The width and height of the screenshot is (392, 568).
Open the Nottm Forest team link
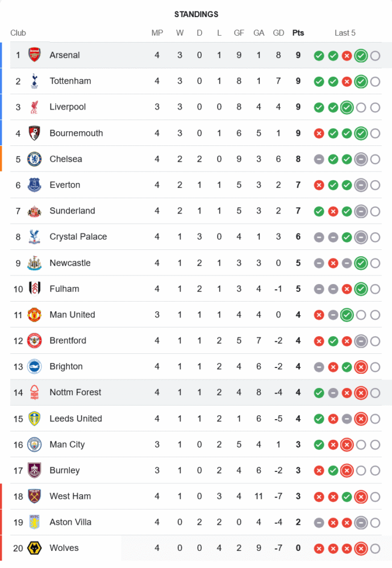pyautogui.click(x=76, y=392)
